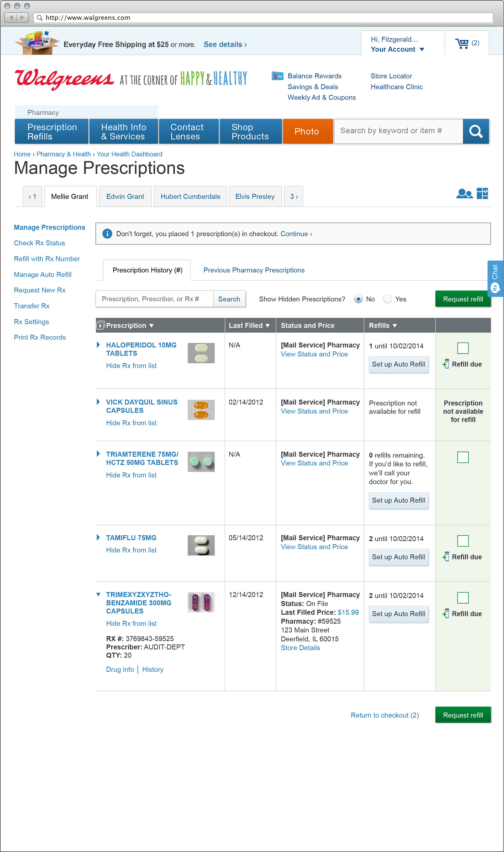Viewport: 504px width, 852px height.
Task: Click the Haloperidol pill image
Action: (201, 353)
